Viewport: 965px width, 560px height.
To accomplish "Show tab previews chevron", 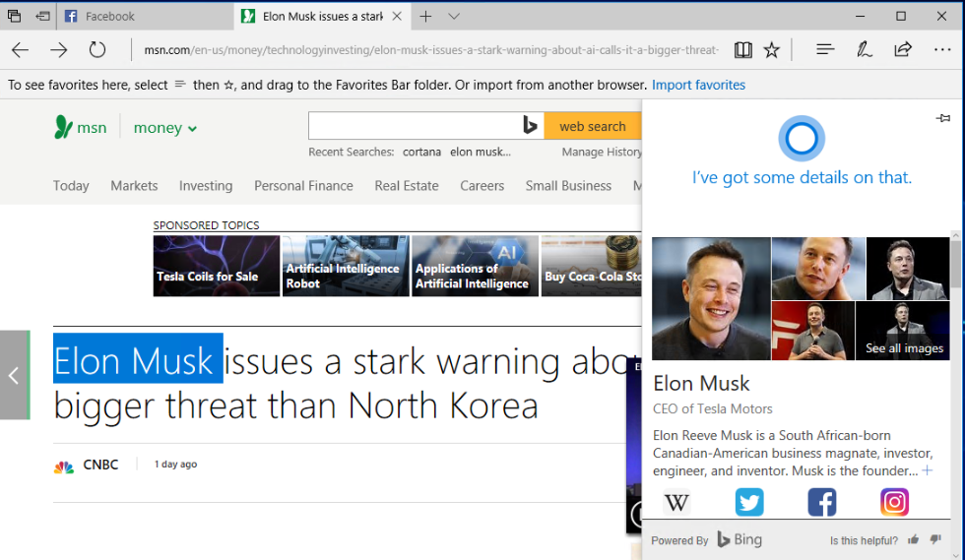I will click(454, 17).
